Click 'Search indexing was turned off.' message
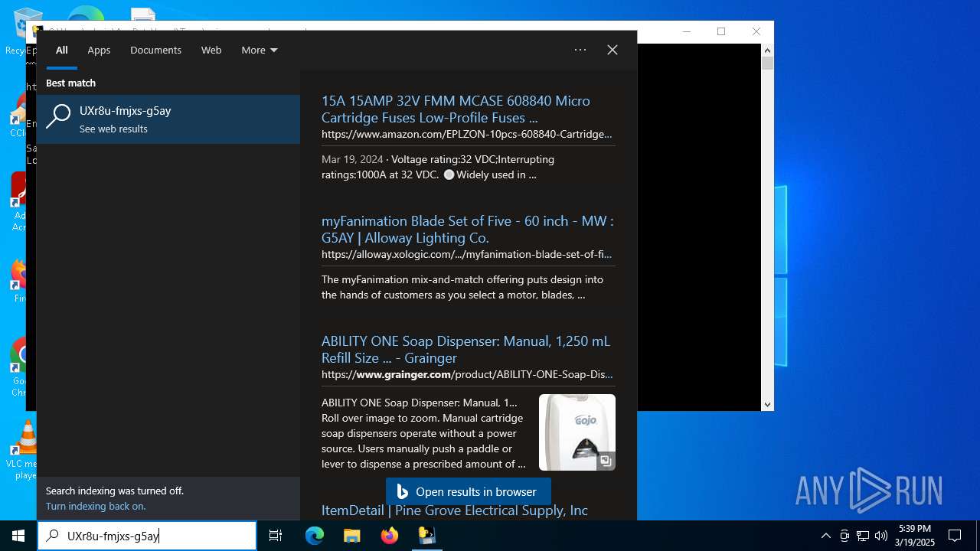This screenshot has width=980, height=551. point(115,491)
